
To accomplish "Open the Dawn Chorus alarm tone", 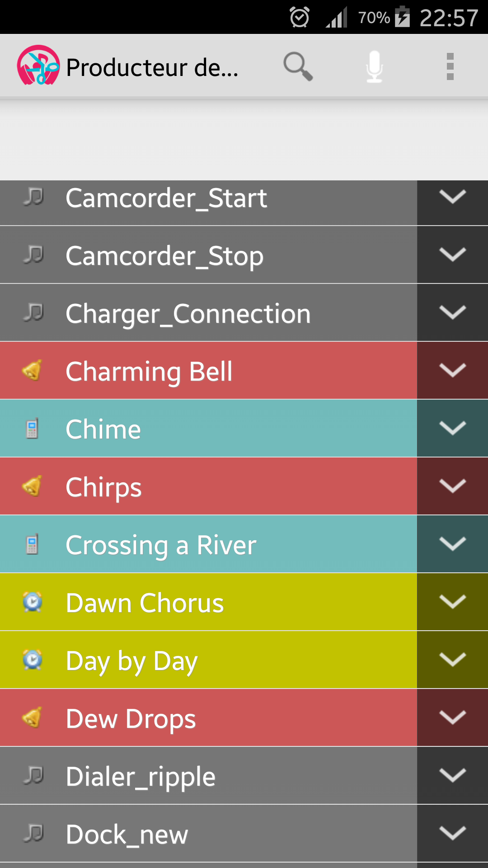I will 208,602.
